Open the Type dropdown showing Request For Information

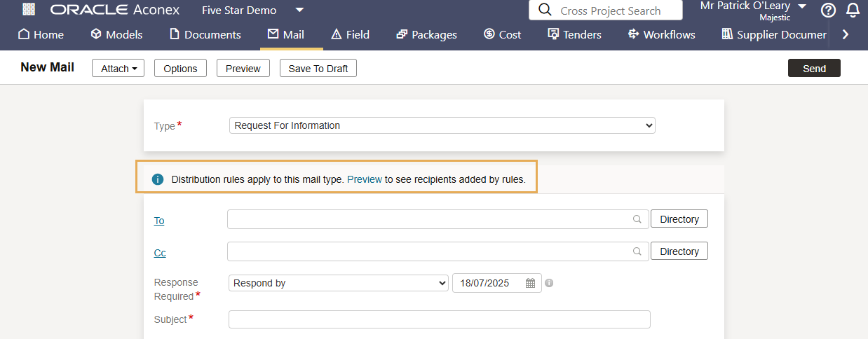[x=442, y=125]
